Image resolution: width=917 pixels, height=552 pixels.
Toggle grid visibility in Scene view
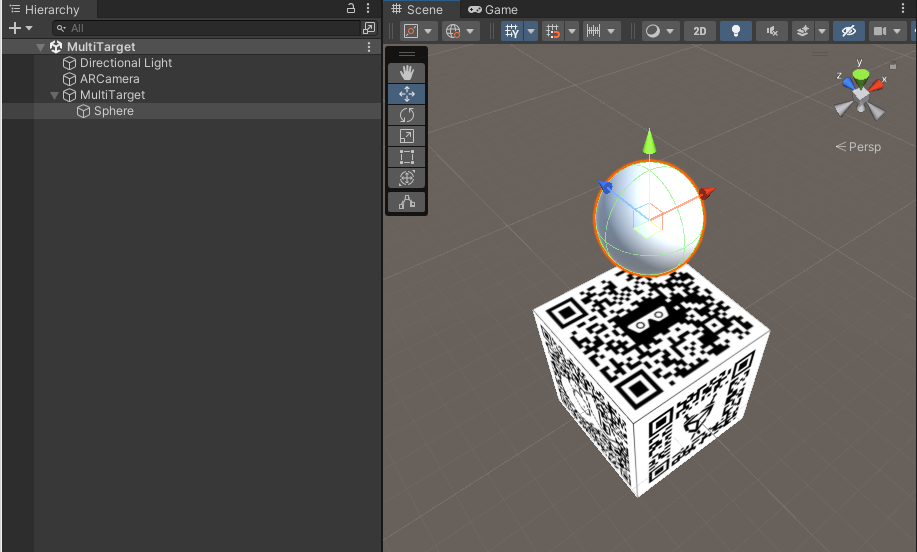pos(512,31)
